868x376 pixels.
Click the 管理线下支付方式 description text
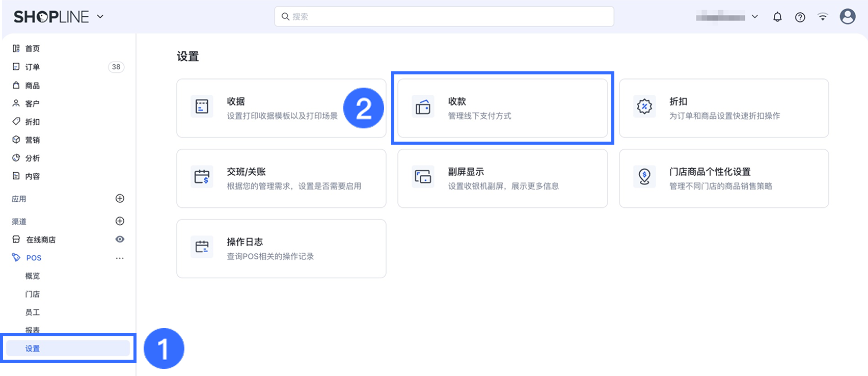tap(480, 116)
